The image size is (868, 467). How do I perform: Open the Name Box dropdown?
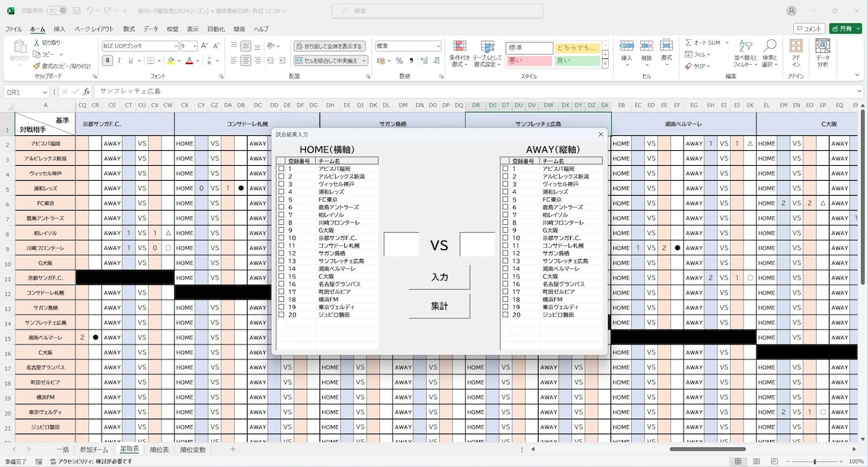[45, 91]
